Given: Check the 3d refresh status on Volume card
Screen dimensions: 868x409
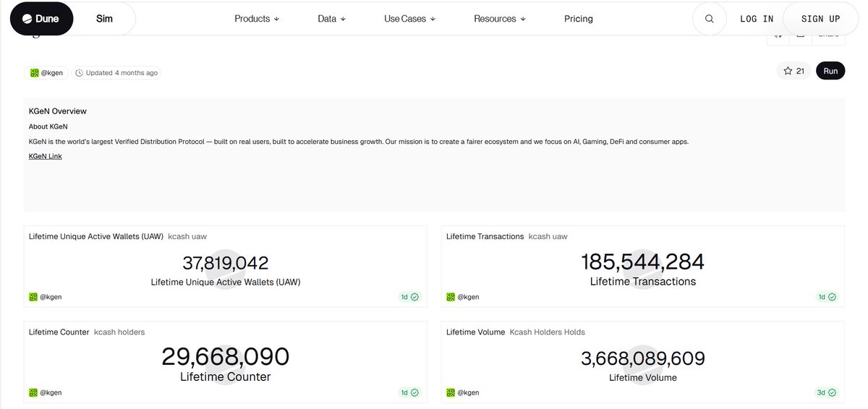Looking at the screenshot, I should tap(827, 392).
